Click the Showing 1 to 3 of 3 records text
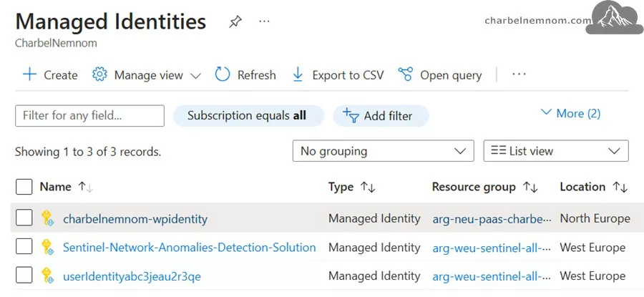 point(88,152)
